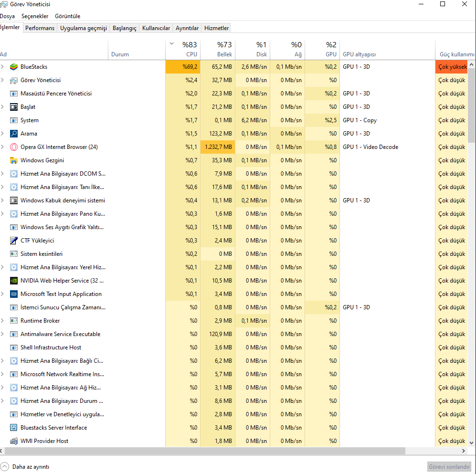Screen dimensions: 476x474
Task: Click the NVIDIA Web Helper Service icon
Action: [x=14, y=280]
